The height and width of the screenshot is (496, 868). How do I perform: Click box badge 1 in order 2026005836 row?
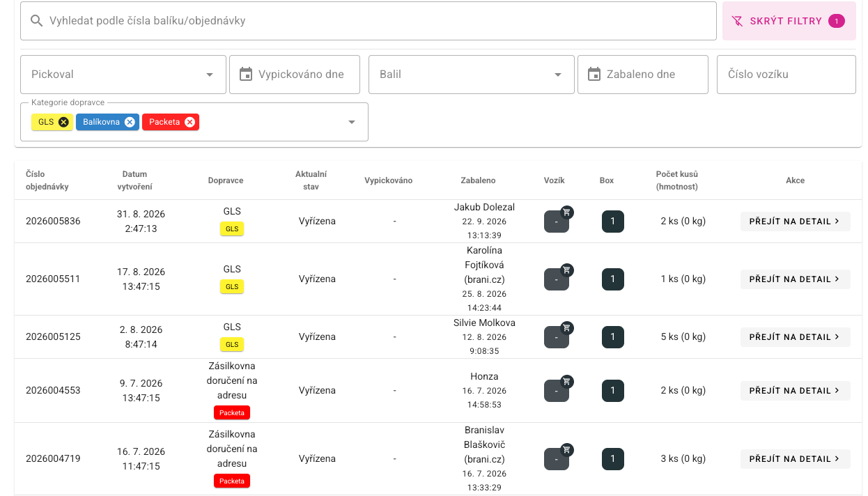point(613,222)
